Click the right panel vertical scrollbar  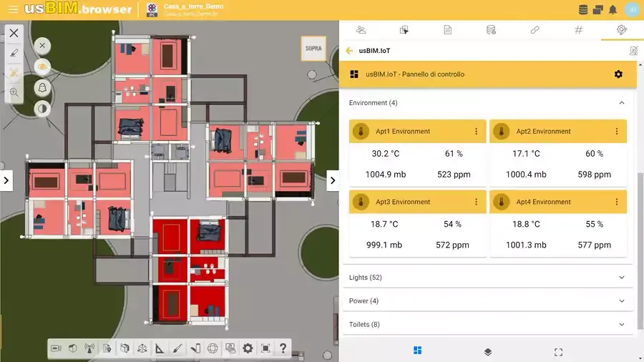640,250
